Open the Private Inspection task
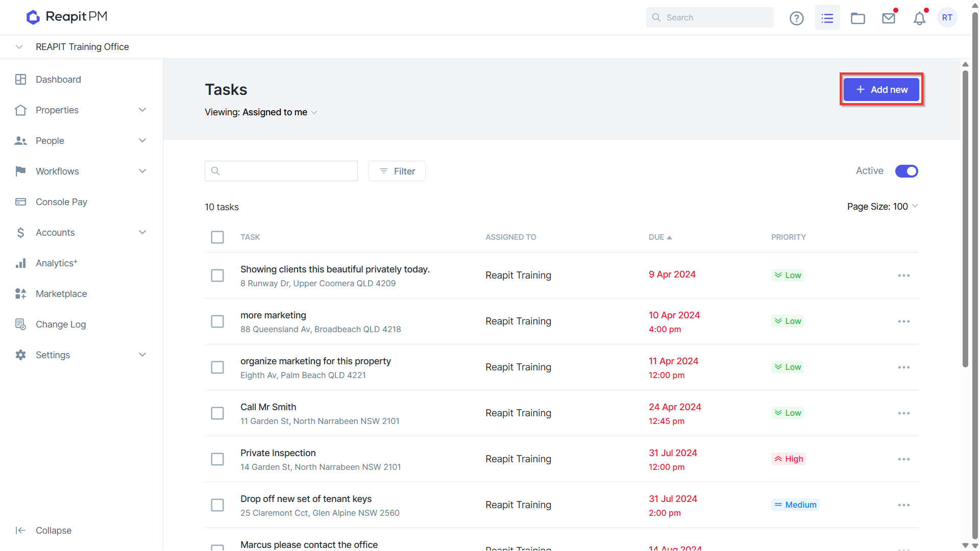 [x=278, y=453]
